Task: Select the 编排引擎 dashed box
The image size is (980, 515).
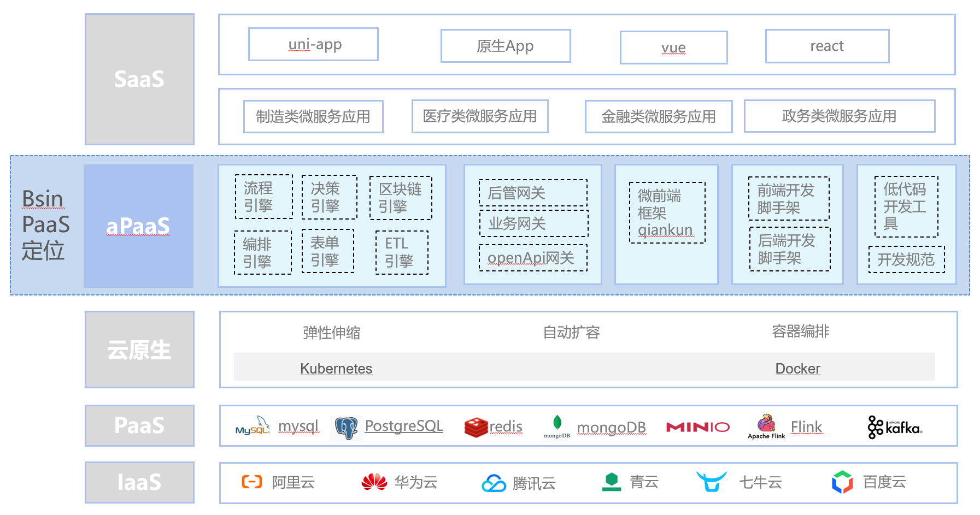Action: (263, 252)
